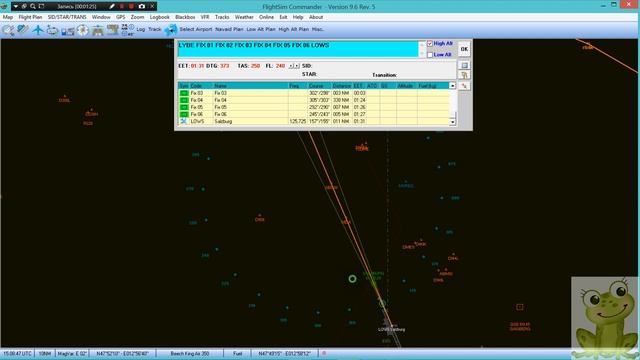The width and height of the screenshot is (640, 360).
Task: Click the waypoint list scroll-down arrow
Action: point(452,122)
